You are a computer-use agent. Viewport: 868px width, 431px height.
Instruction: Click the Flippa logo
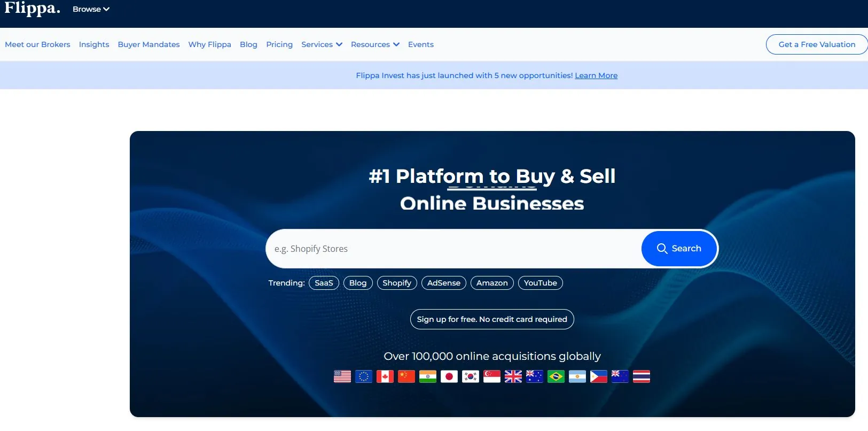click(32, 9)
